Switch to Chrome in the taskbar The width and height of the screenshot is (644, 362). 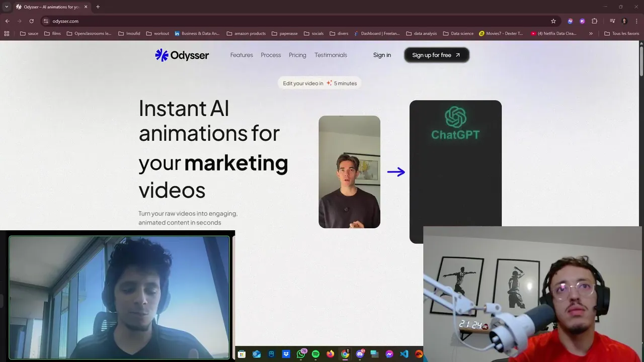click(345, 354)
